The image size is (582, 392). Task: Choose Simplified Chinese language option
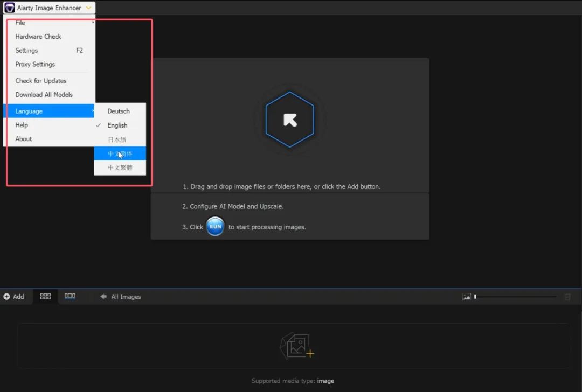pos(120,153)
